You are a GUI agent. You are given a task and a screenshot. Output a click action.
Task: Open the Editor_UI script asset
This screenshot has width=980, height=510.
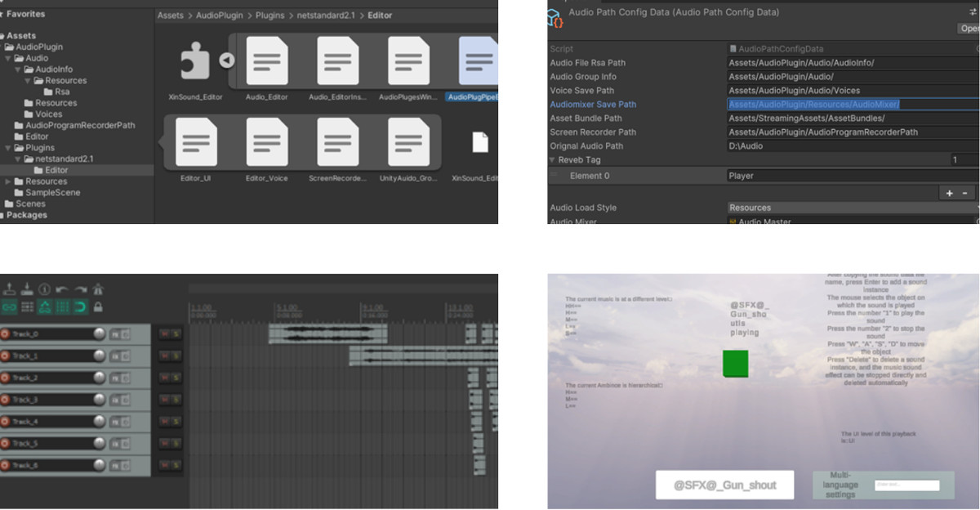(x=196, y=142)
